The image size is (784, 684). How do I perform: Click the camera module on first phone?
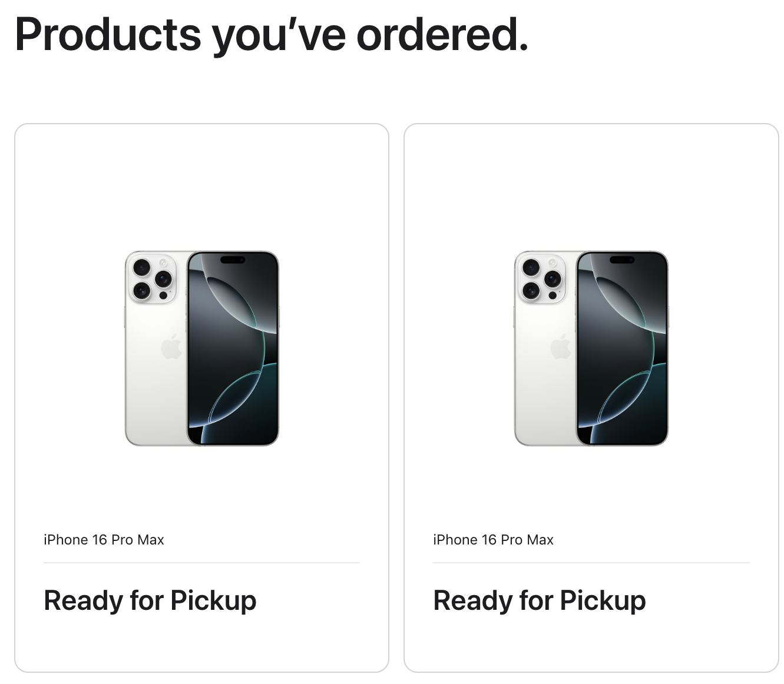pos(151,278)
